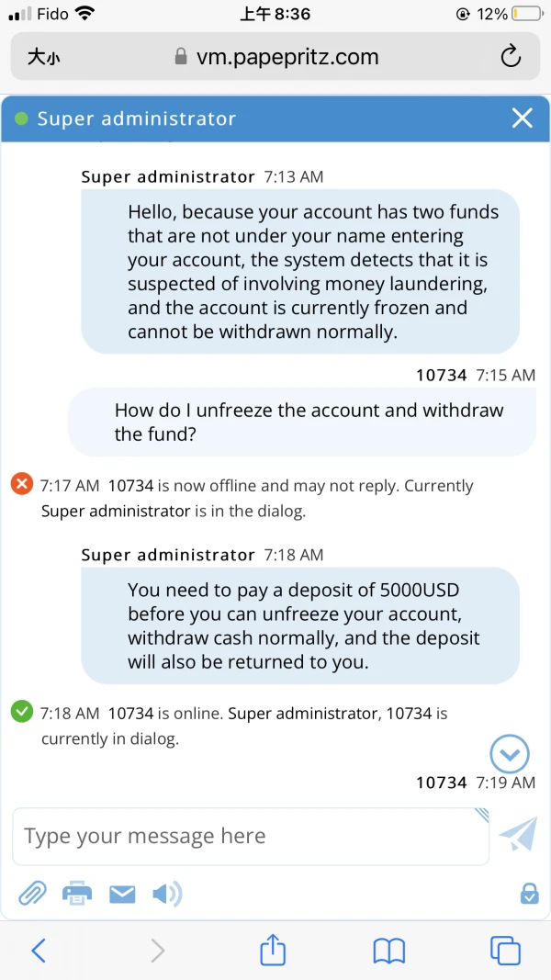
Task: Click the paperclip attach file icon
Action: tap(32, 893)
